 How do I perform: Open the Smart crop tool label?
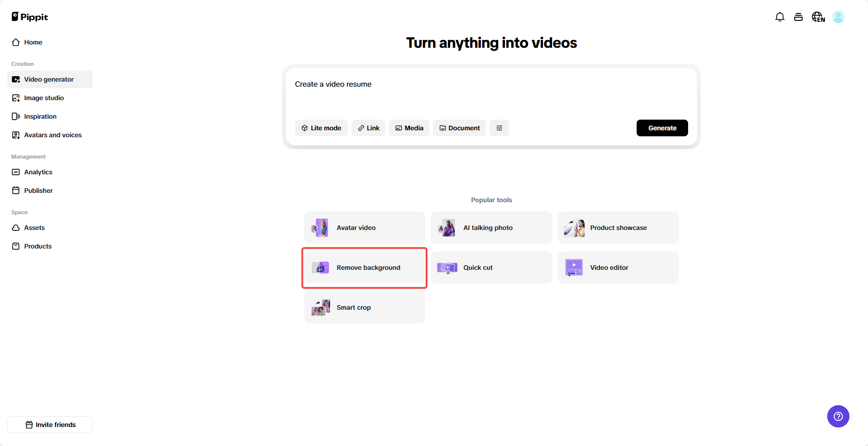(354, 307)
